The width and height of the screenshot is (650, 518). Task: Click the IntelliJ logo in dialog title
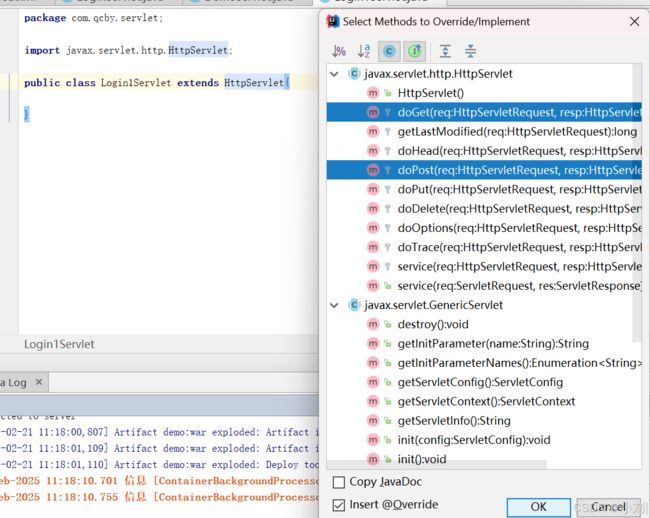333,21
